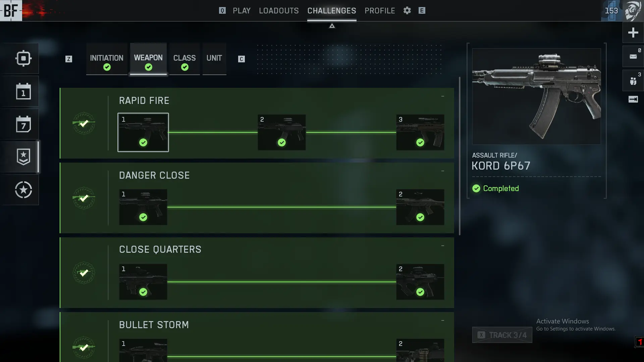This screenshot has width=644, height=362.
Task: Collapse the Close Quarters challenge section
Action: [443, 246]
